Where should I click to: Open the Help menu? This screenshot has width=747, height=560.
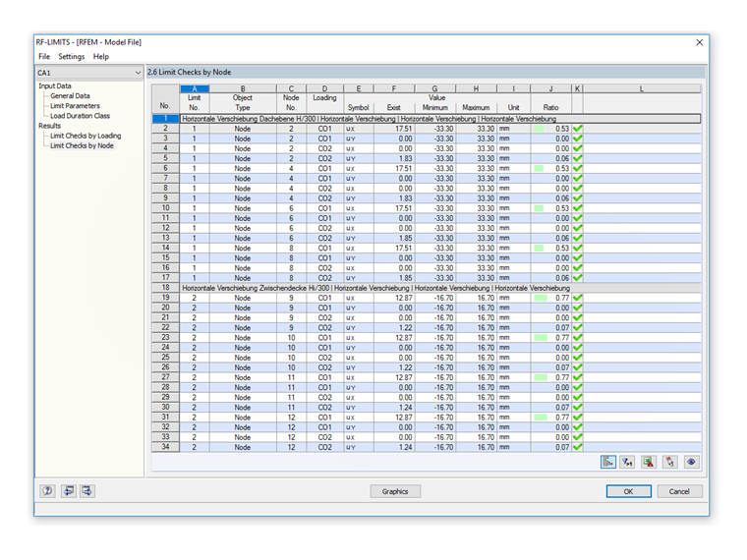coord(101,56)
